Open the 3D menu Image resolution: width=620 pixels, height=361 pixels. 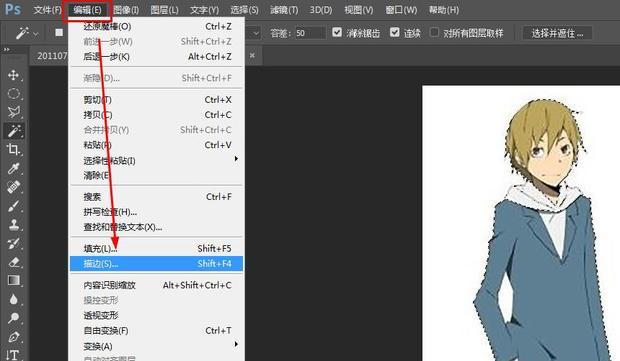point(321,10)
